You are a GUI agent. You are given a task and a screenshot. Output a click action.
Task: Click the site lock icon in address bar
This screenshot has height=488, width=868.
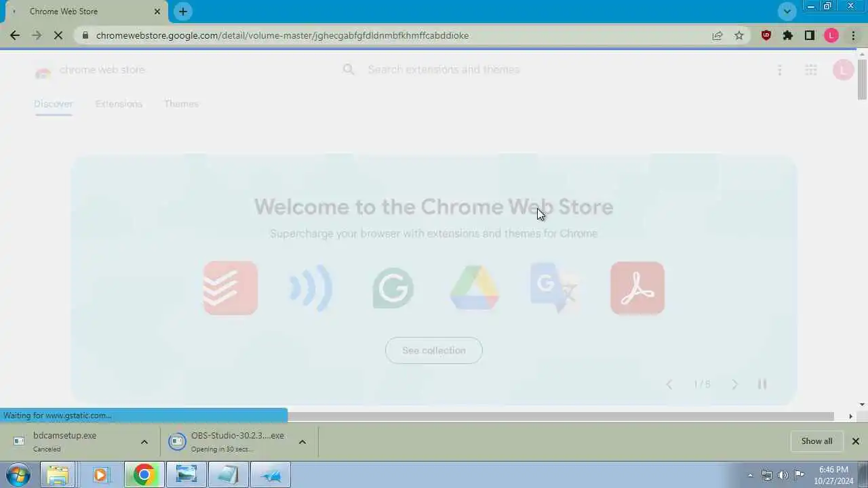click(x=85, y=35)
